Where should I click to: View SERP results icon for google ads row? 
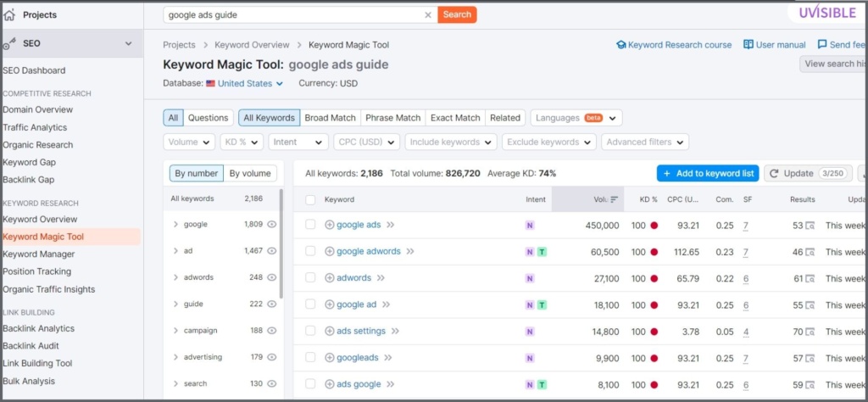[x=810, y=226]
